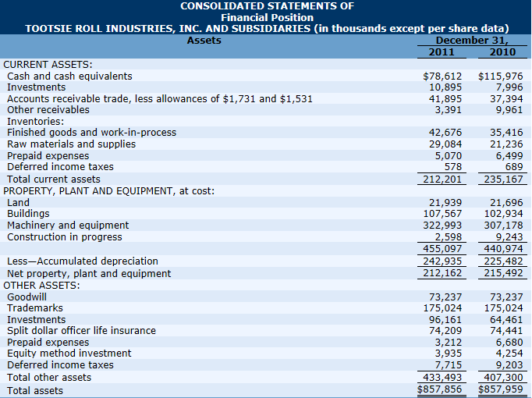Viewport: 532px width, 398px height.
Task: Click the 'Total current assets' row label
Action: [54, 179]
